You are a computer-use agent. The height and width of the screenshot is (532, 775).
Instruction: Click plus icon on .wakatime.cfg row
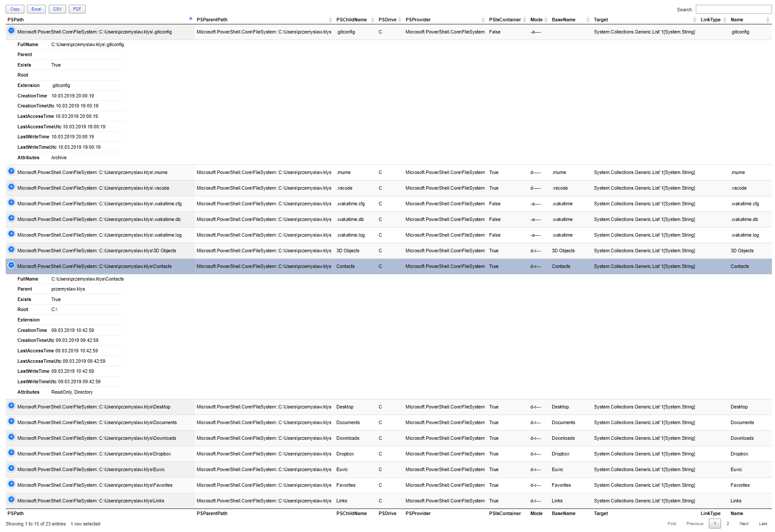coord(11,203)
